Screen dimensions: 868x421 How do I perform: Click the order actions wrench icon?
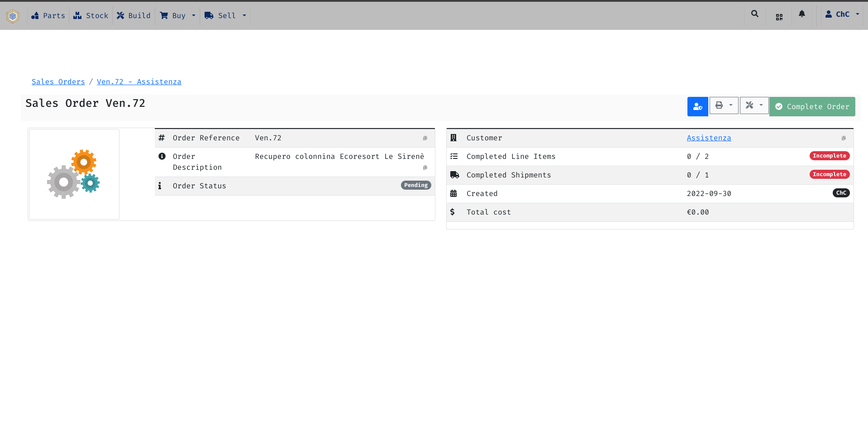click(x=750, y=105)
